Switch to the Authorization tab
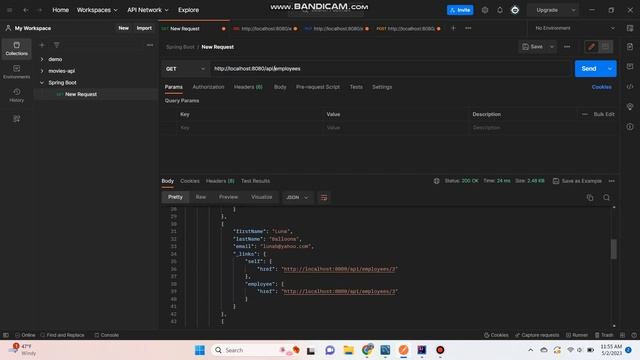 [x=208, y=87]
